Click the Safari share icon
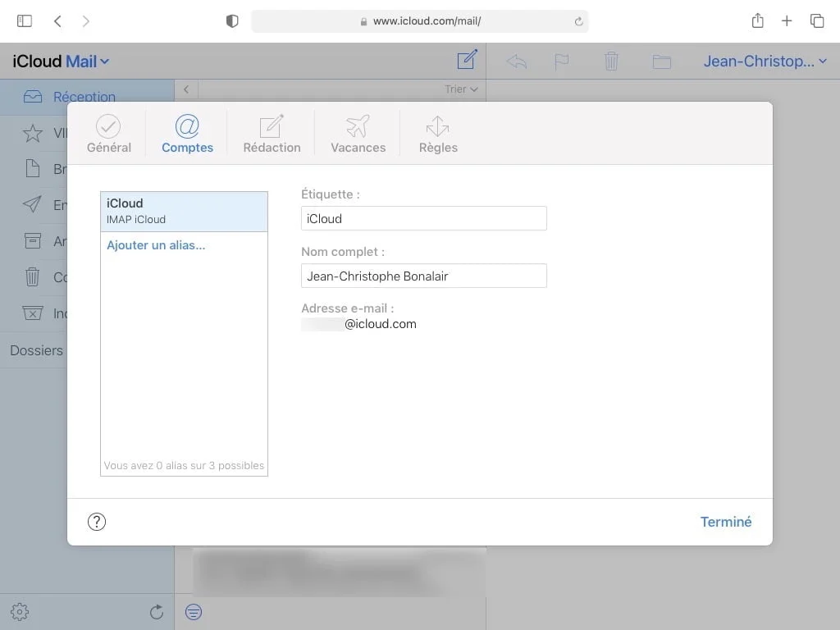 (x=756, y=21)
